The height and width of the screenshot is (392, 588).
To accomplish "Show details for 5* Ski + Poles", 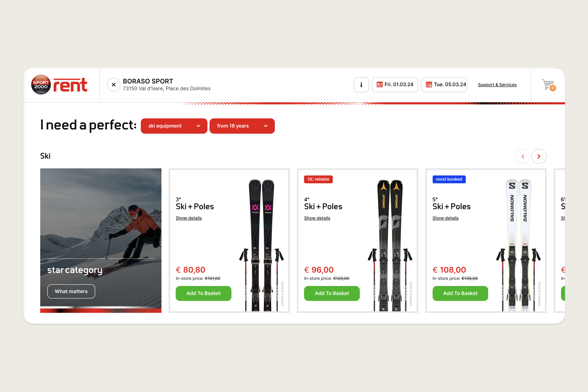I will point(445,218).
